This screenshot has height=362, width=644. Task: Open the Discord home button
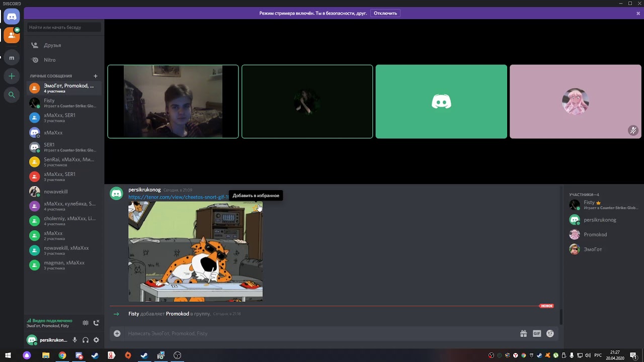point(12,17)
